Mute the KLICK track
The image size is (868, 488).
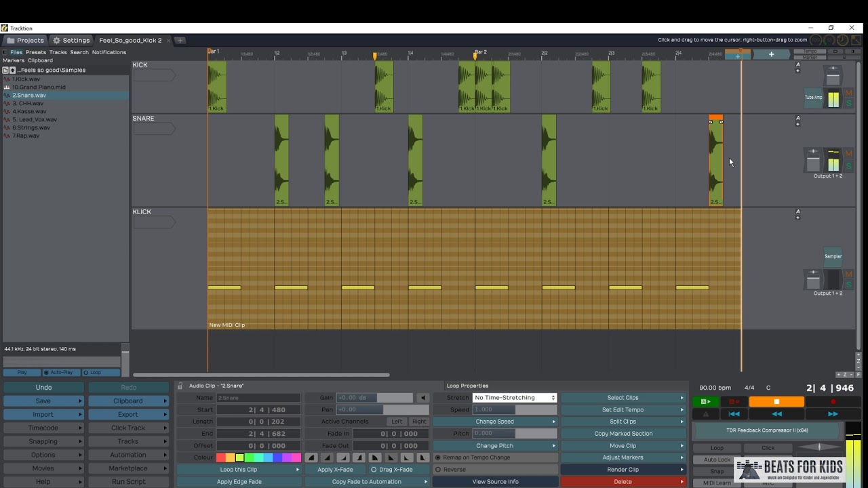click(848, 274)
